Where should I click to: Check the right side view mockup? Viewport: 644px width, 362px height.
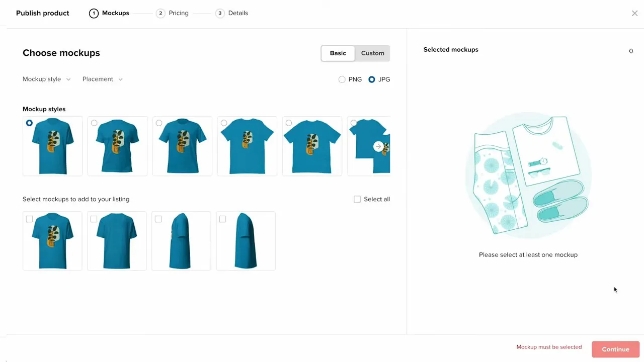[222, 219]
